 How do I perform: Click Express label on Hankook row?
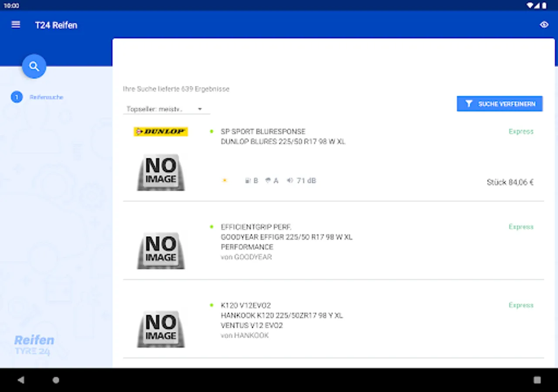(x=521, y=305)
